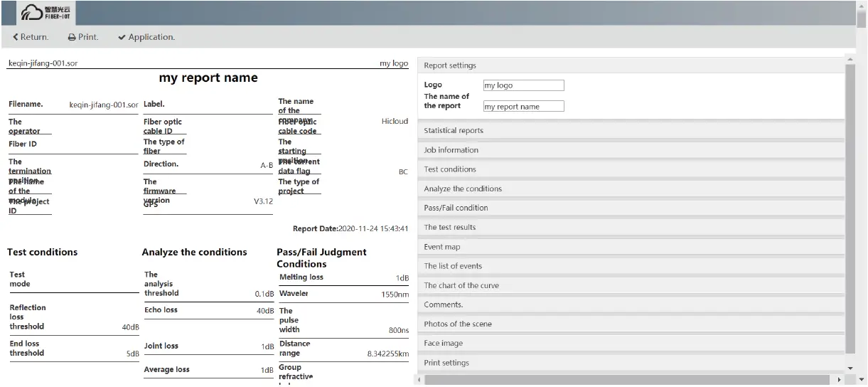Expand The test results section
868x387 pixels.
pyautogui.click(x=450, y=227)
